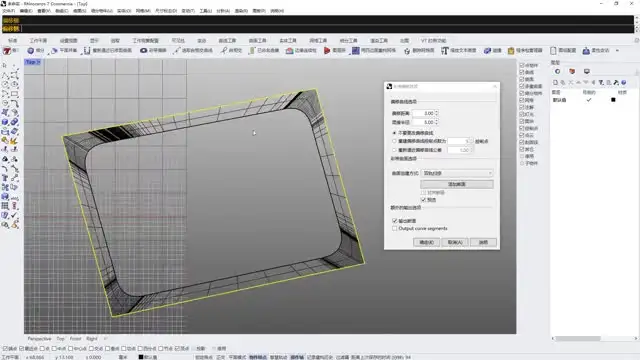Open the 曲线(C) menu
The image size is (640, 360).
point(61,11)
